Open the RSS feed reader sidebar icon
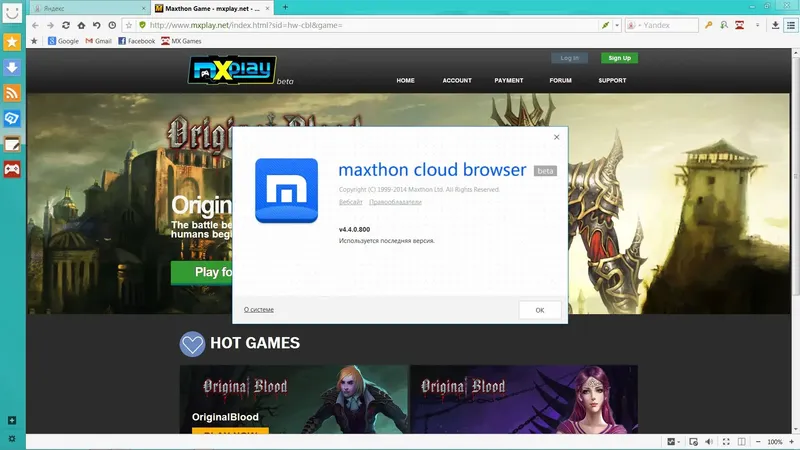 [12, 93]
